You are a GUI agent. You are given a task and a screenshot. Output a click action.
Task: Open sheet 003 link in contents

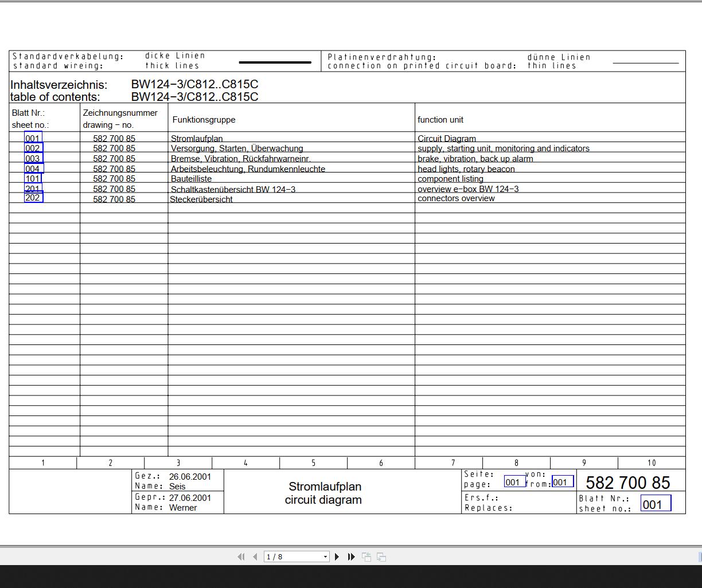click(x=33, y=158)
